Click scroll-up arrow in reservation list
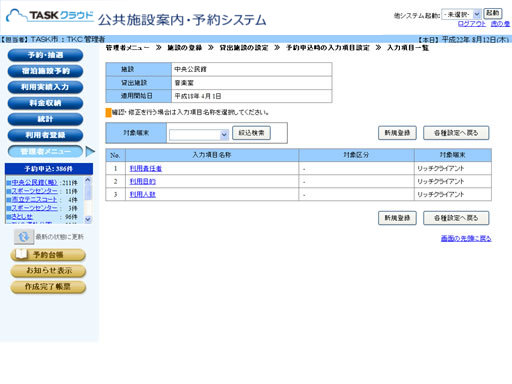Viewport: 512px width, 384px height. tap(88, 180)
